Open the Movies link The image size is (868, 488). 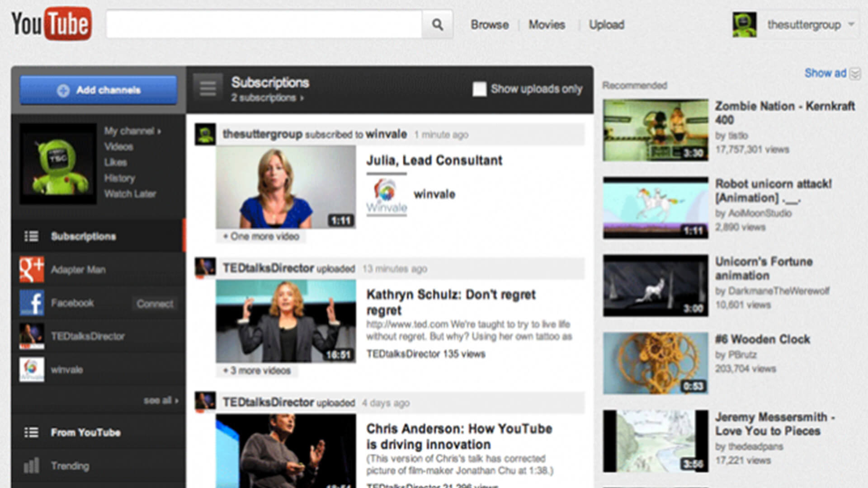pos(547,25)
